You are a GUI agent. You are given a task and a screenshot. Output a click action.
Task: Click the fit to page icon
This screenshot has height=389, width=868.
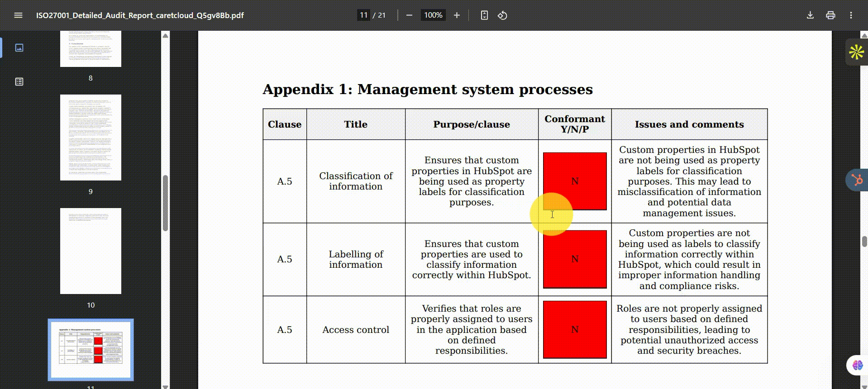click(484, 15)
